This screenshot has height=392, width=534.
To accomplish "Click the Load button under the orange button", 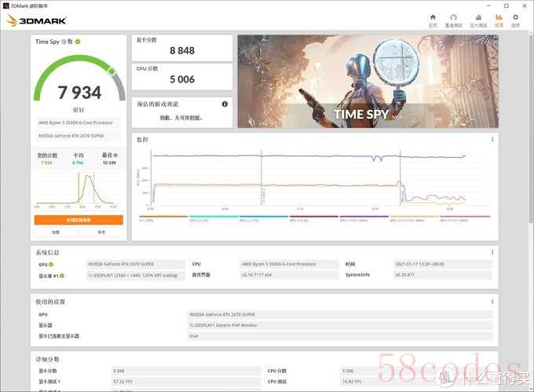I will [56, 233].
